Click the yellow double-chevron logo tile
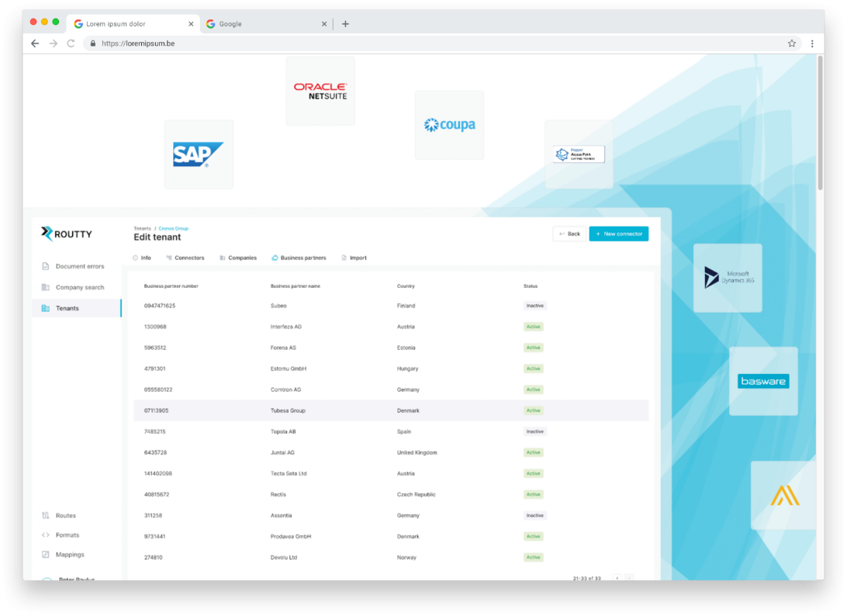Viewport: 847px width, 616px height. [783, 496]
